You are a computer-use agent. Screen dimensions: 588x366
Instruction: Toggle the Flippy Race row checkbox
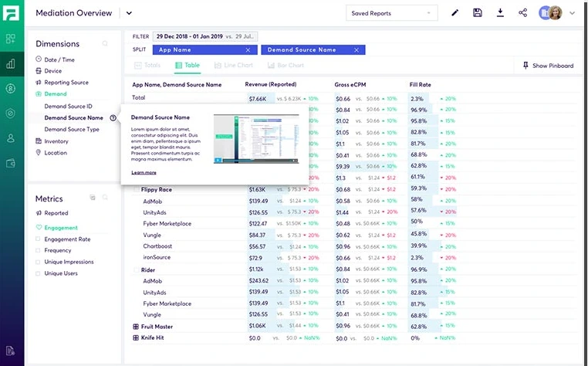point(136,190)
